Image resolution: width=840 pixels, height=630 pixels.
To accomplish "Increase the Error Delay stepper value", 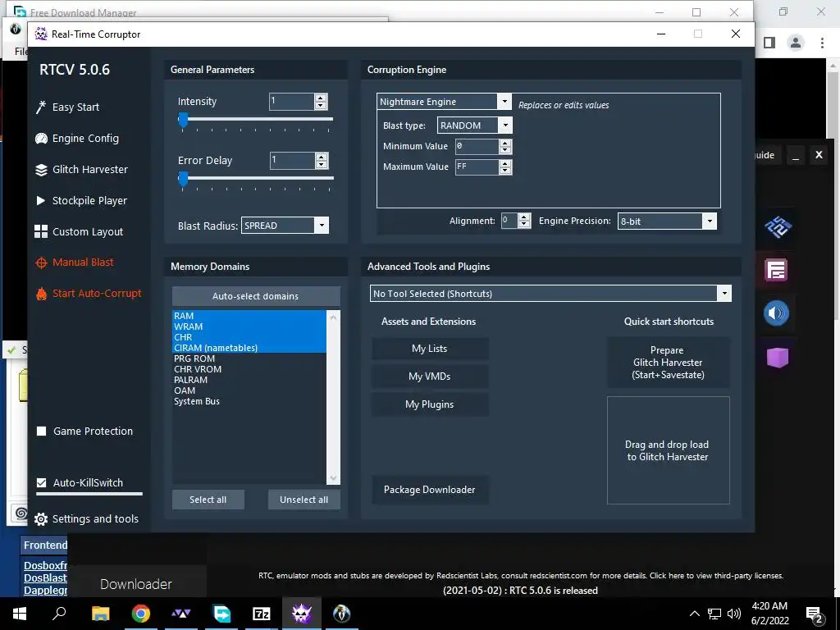I will click(321, 157).
